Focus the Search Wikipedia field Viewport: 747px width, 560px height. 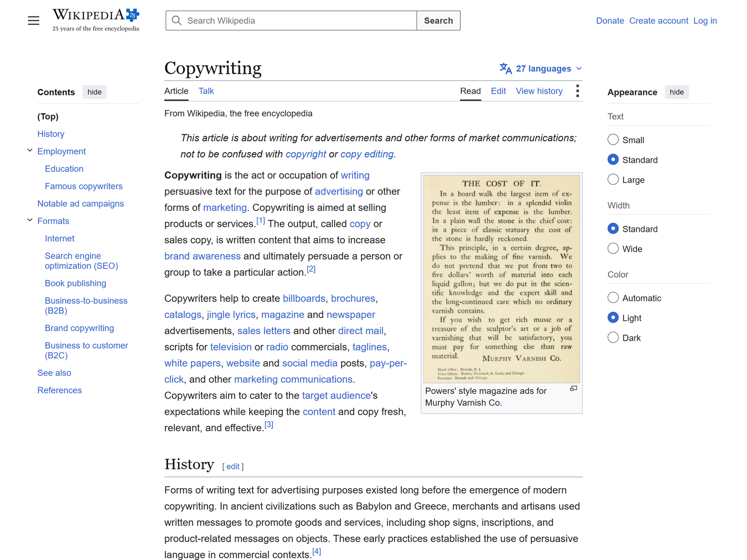point(291,21)
